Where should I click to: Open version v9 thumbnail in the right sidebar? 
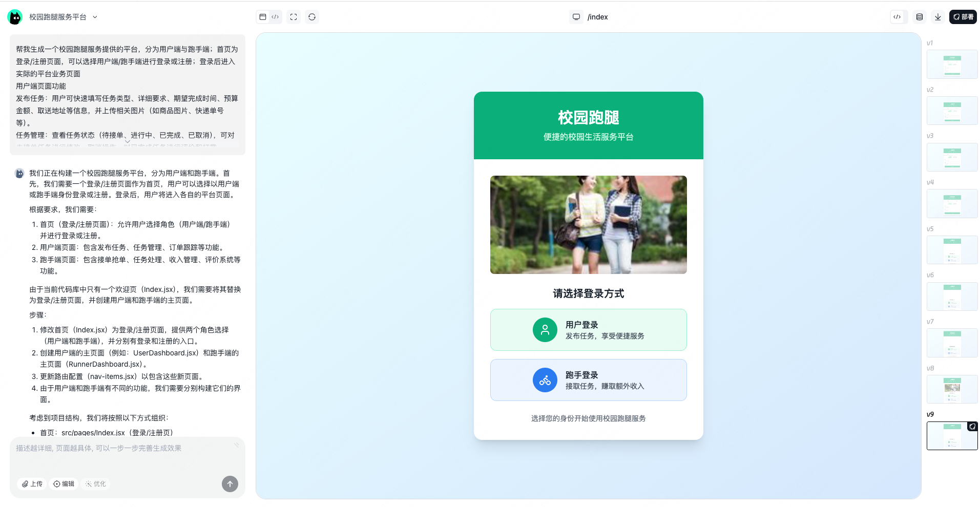point(951,435)
